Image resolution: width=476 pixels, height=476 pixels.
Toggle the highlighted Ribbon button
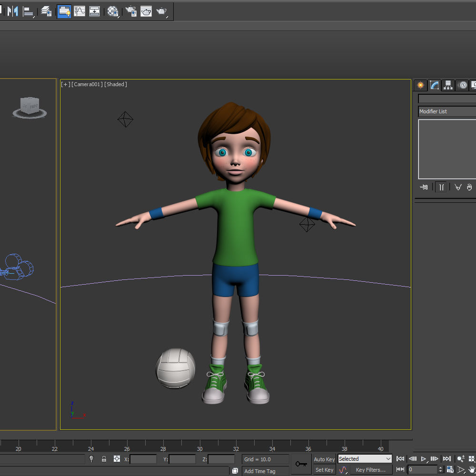(x=64, y=11)
